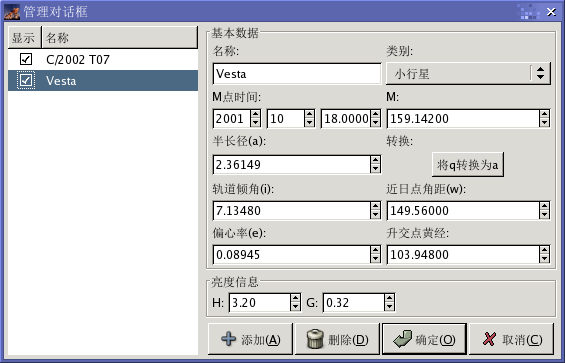Click the green arrow icon on 确定
The width and height of the screenshot is (565, 363).
pyautogui.click(x=402, y=339)
